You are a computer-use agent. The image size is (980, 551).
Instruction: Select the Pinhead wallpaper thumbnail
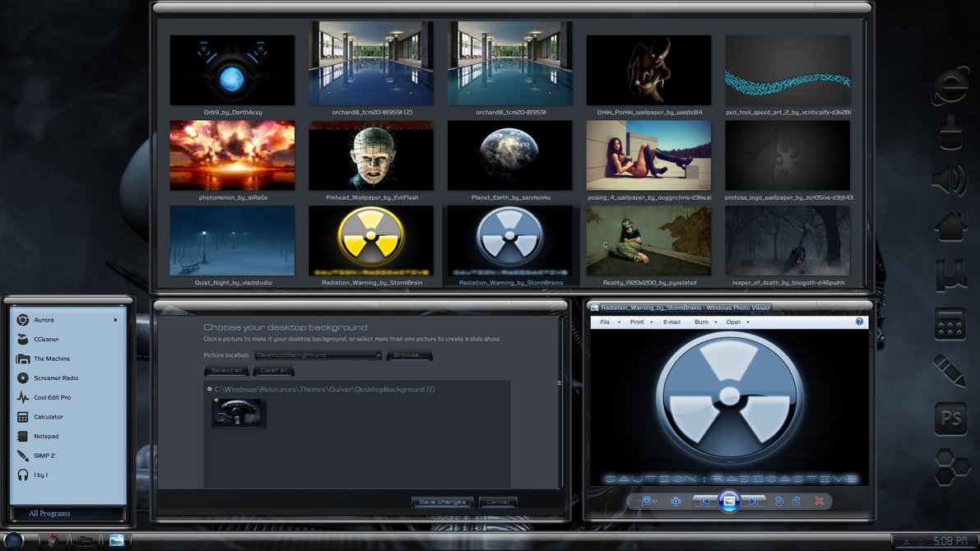[x=370, y=155]
